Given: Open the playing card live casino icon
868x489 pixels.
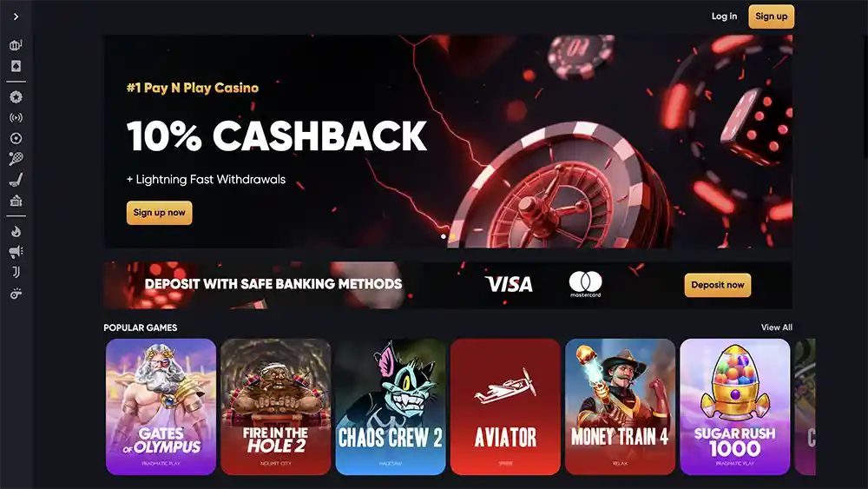Looking at the screenshot, I should tap(16, 67).
